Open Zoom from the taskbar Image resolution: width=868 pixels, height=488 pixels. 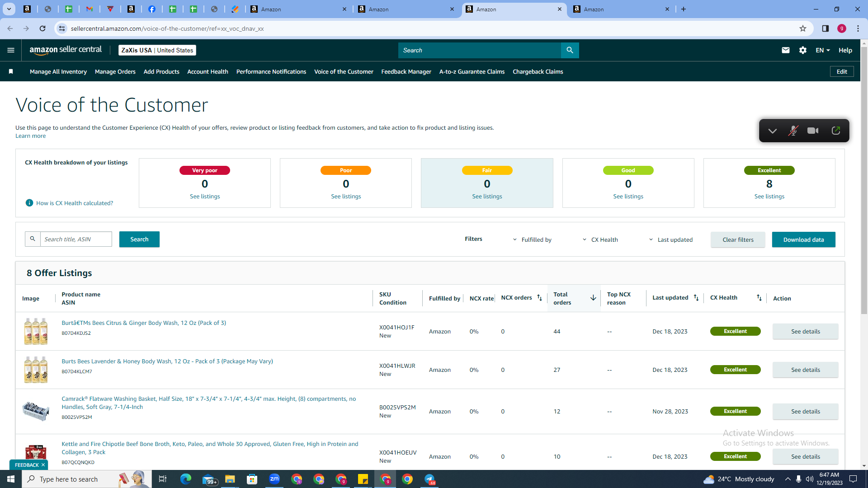pyautogui.click(x=274, y=479)
